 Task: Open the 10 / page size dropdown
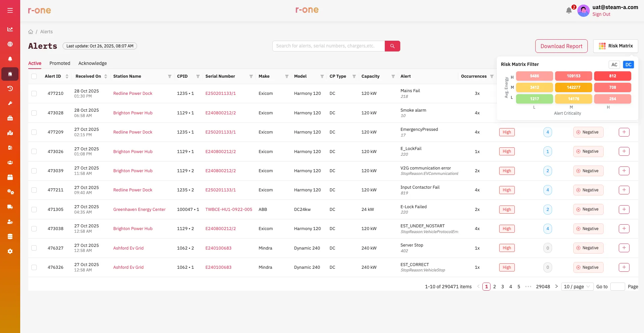click(x=577, y=287)
